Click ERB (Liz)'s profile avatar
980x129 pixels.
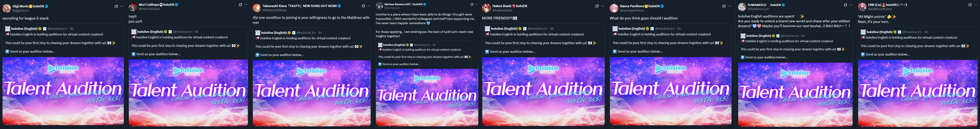tap(862, 7)
